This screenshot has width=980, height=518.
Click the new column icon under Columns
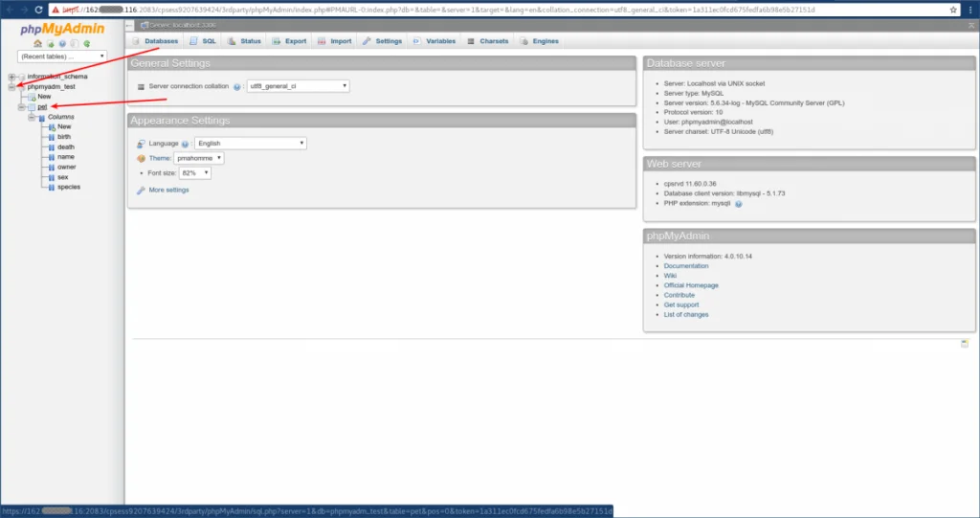[52, 127]
